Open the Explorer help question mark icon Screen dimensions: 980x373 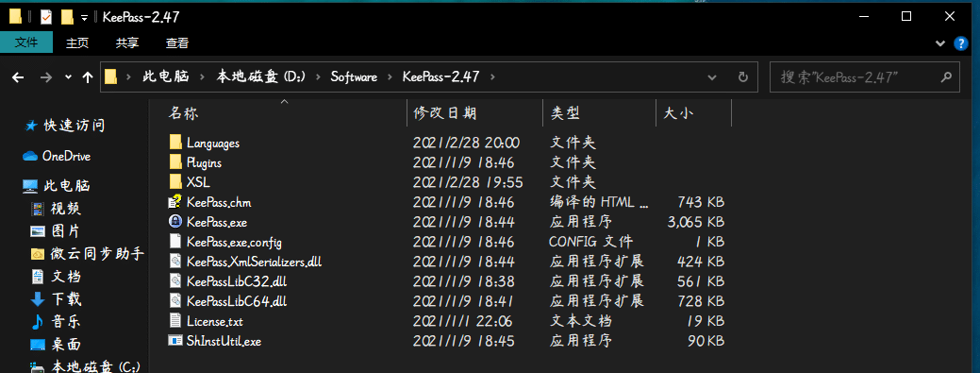pyautogui.click(x=961, y=43)
